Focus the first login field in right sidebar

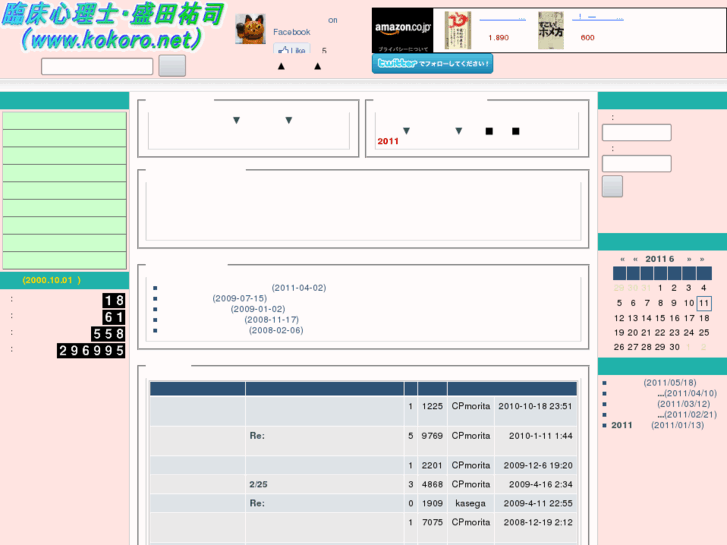click(x=637, y=133)
